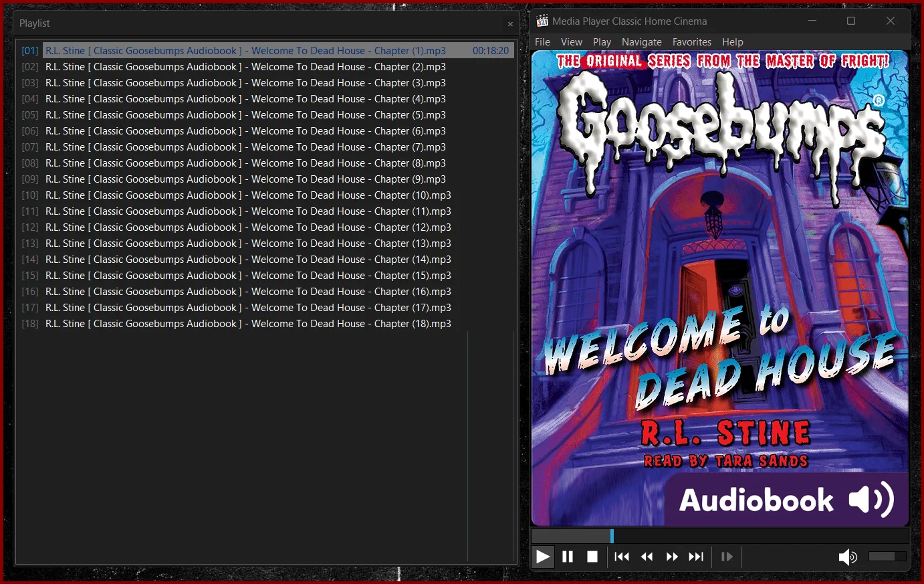Close the Playlist panel

[510, 24]
